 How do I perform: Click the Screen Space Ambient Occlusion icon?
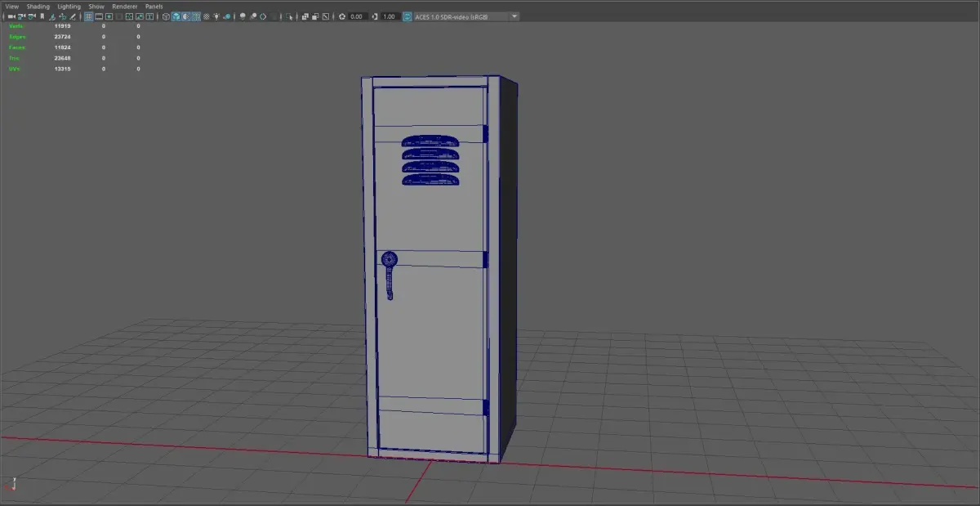tap(243, 16)
